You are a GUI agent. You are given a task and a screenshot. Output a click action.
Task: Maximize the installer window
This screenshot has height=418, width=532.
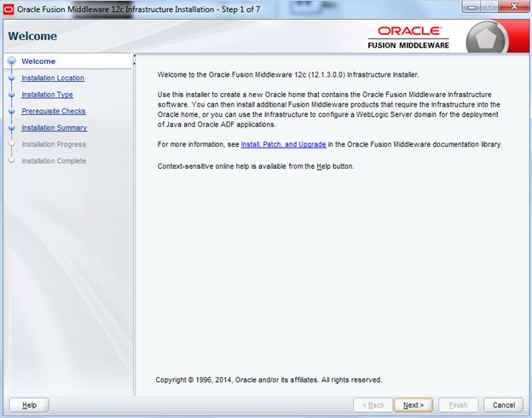(x=489, y=7)
